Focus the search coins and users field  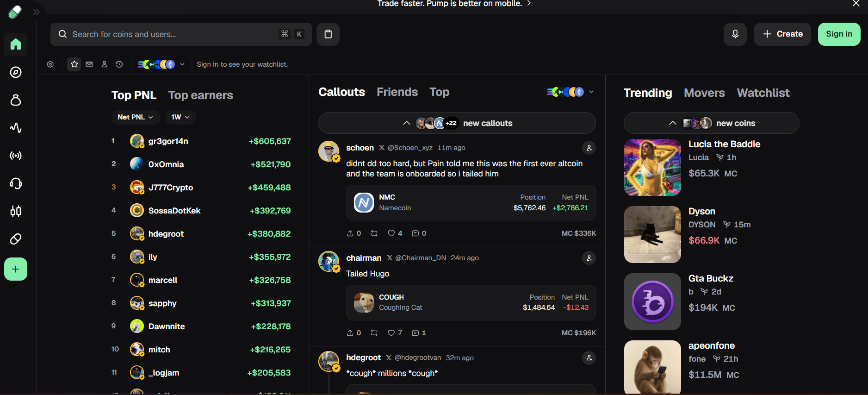[181, 34]
